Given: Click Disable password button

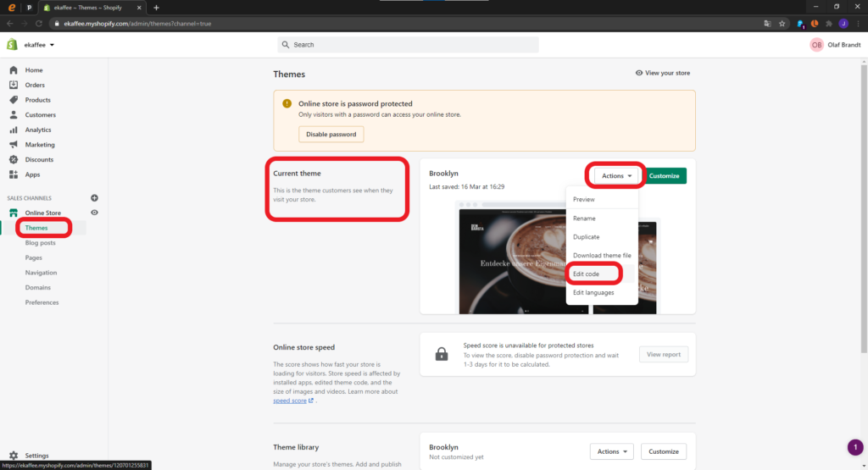Looking at the screenshot, I should pos(331,135).
